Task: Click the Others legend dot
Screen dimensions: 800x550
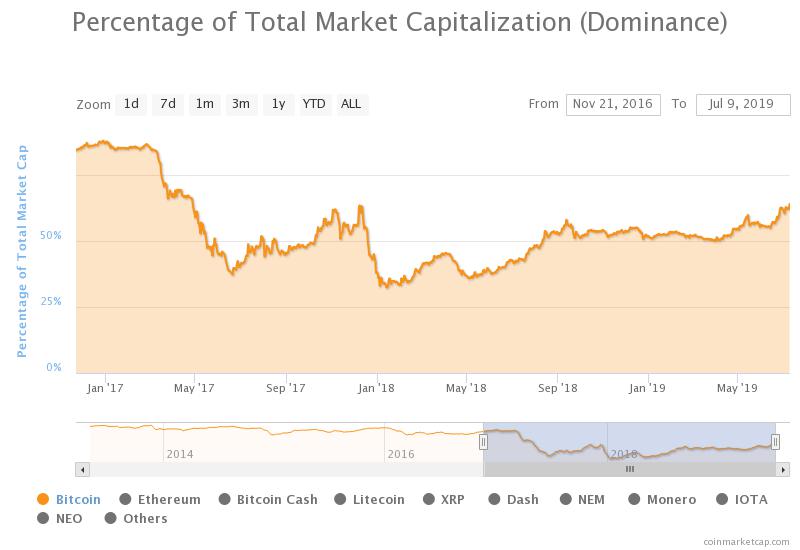Action: tap(111, 519)
